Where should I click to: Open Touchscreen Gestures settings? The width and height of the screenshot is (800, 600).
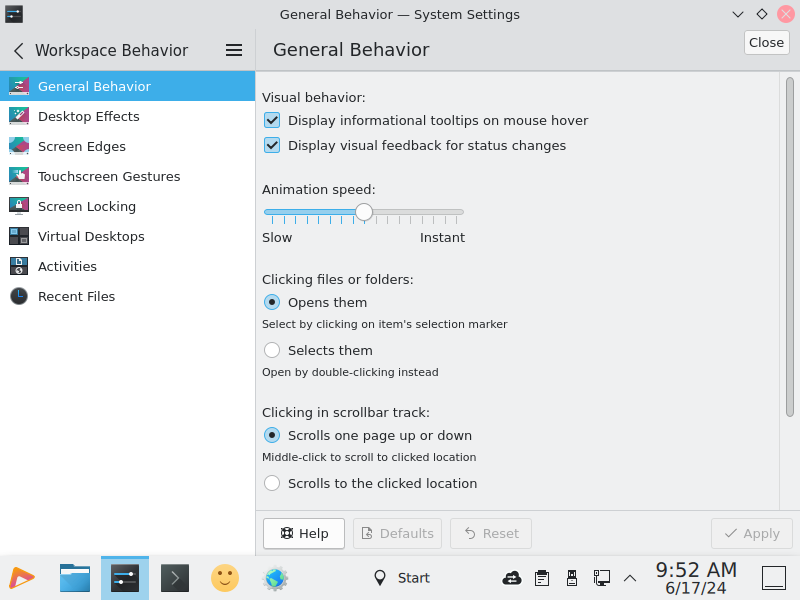pyautogui.click(x=128, y=177)
